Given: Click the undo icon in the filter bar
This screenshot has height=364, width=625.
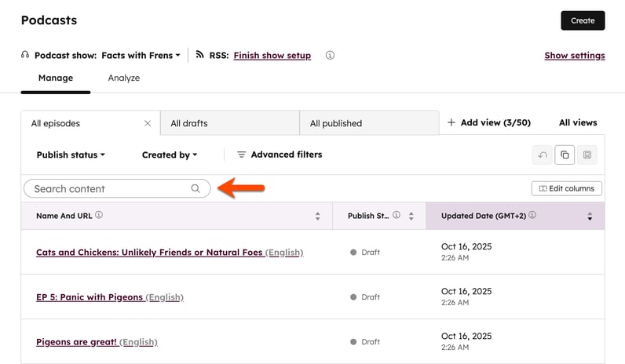Looking at the screenshot, I should click(x=543, y=155).
